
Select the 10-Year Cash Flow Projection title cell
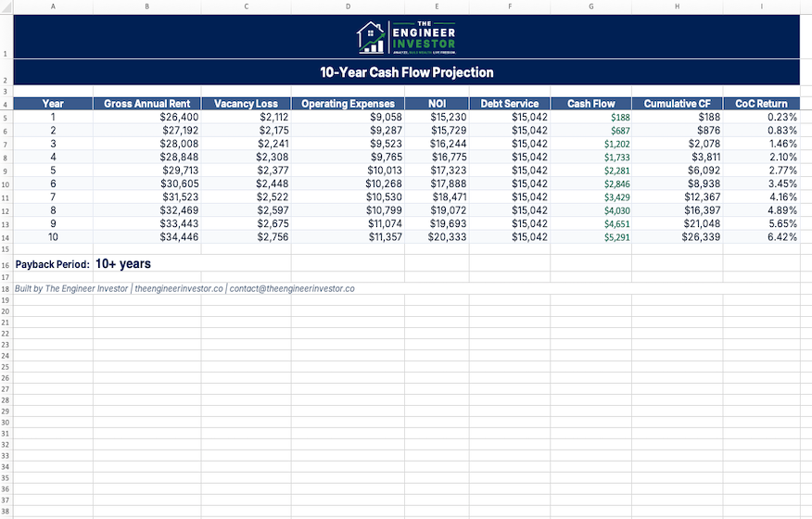click(407, 72)
